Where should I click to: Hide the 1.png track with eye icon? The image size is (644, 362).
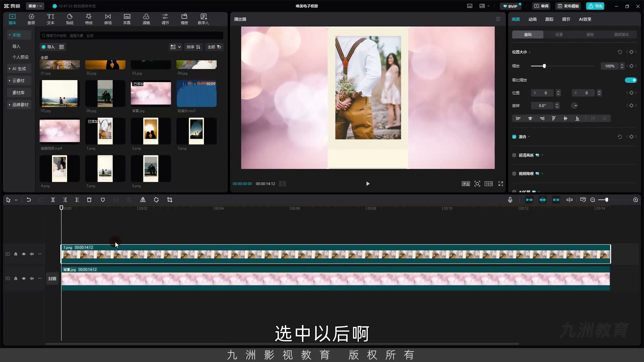(x=24, y=254)
